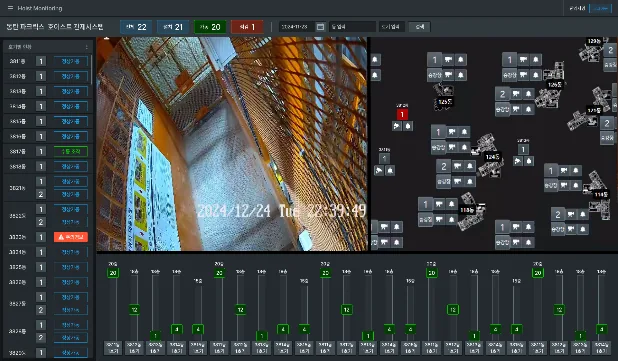Select the green count box showing 20

(210, 27)
